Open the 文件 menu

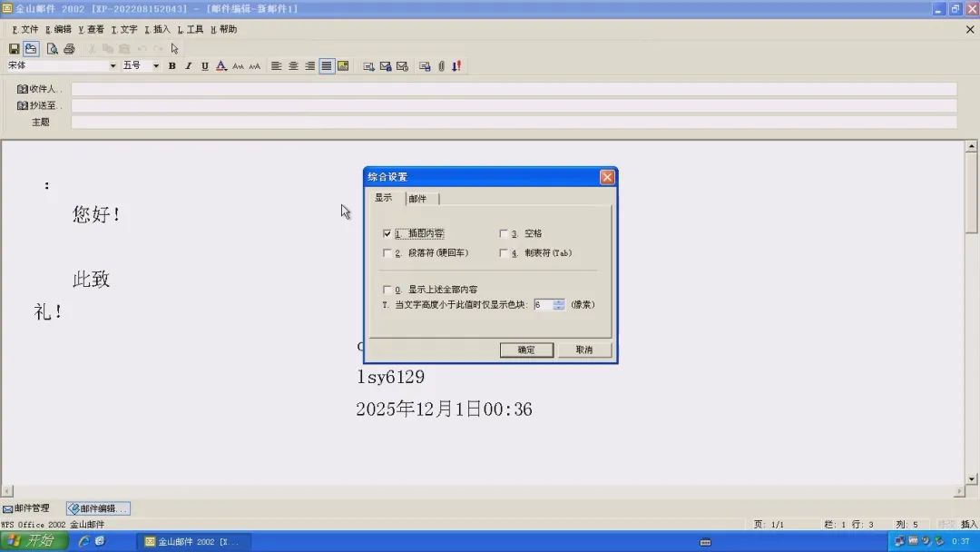pos(25,29)
